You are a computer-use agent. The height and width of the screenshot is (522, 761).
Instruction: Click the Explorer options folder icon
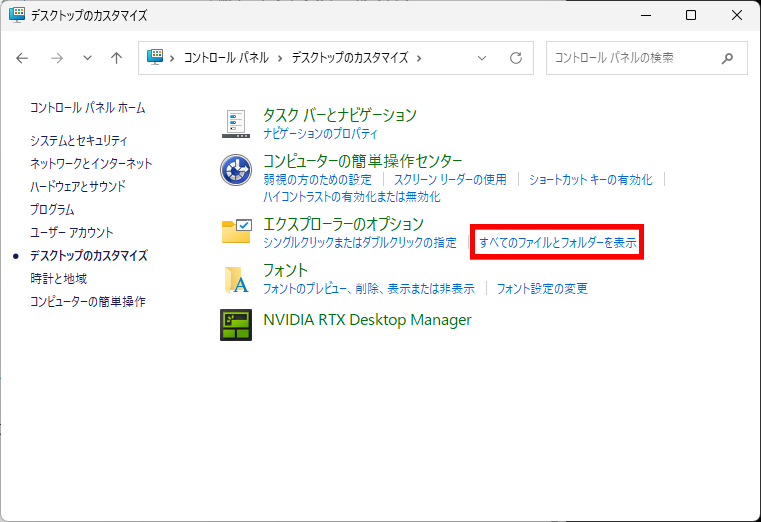point(237,231)
